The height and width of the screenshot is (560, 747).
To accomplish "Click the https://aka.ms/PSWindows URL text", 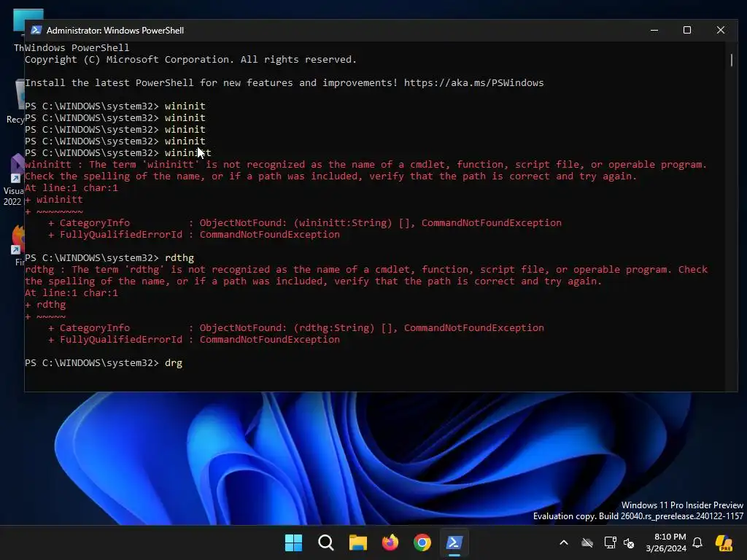I will pyautogui.click(x=473, y=83).
